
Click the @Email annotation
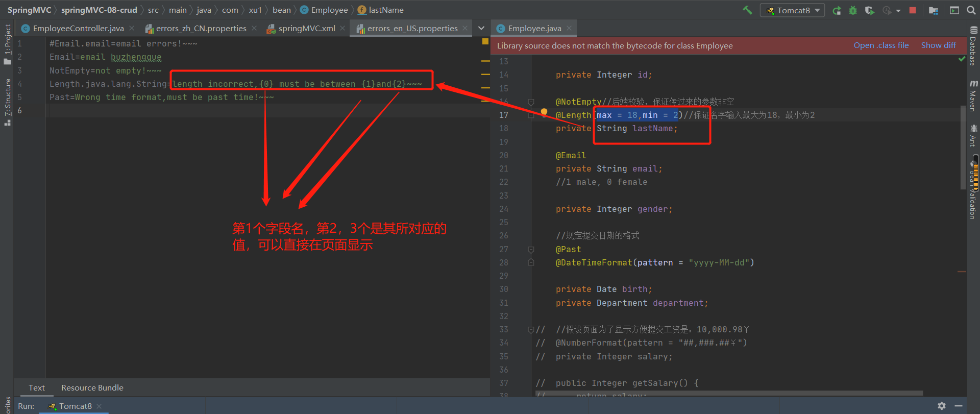tap(571, 155)
